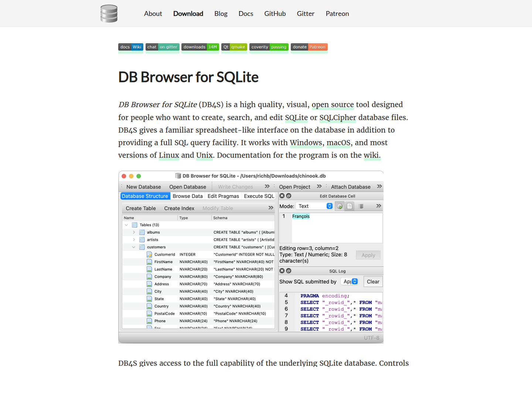Click Attach Database in the screenshot toolbar
532x399 pixels.
pos(351,187)
